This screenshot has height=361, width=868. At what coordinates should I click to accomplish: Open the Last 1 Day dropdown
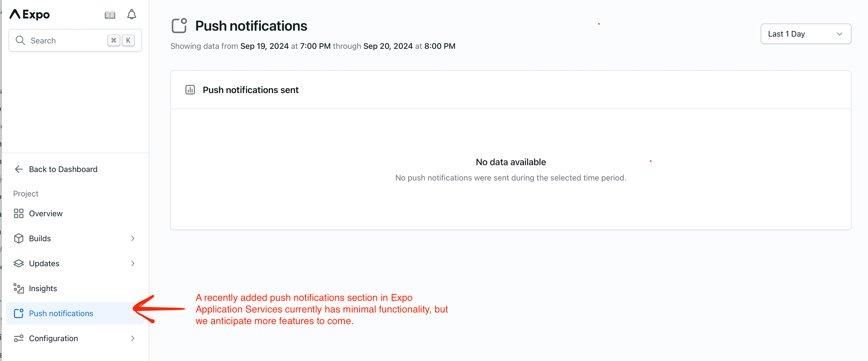coord(806,34)
